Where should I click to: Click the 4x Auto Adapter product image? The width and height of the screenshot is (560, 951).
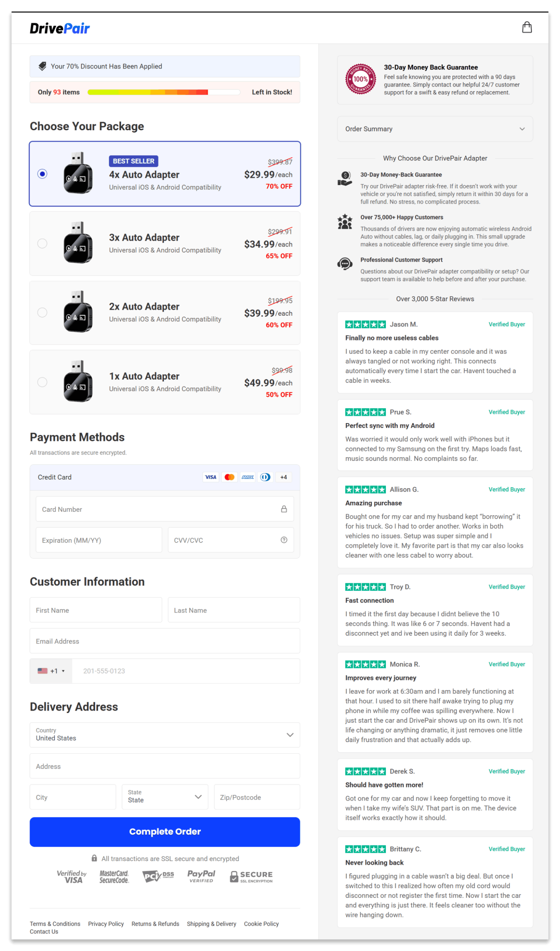(x=78, y=173)
